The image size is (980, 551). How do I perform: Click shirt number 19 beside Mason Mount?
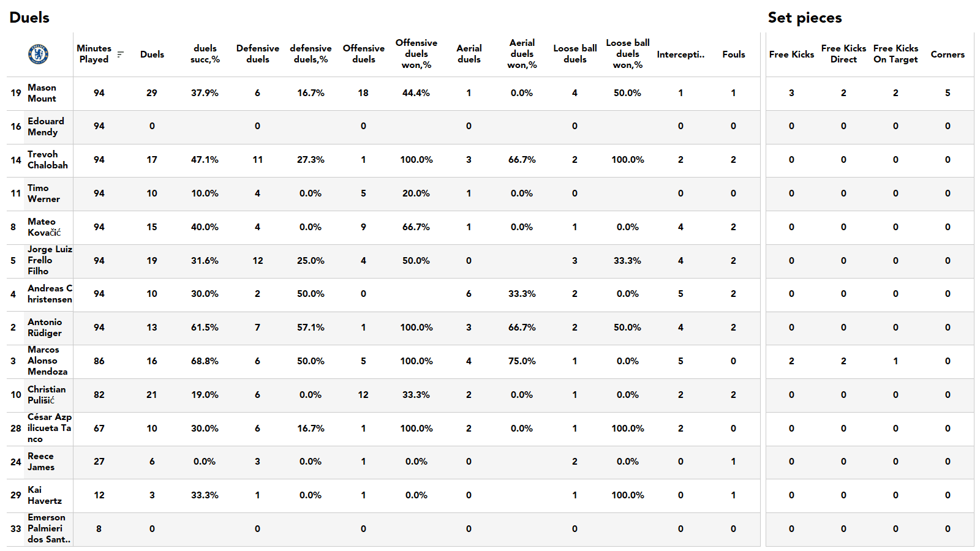16,93
